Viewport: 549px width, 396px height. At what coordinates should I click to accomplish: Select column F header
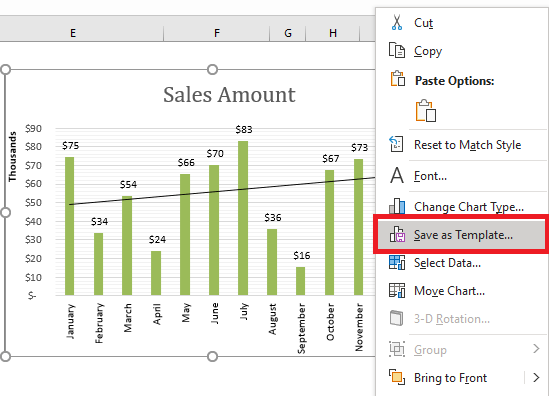click(x=217, y=33)
